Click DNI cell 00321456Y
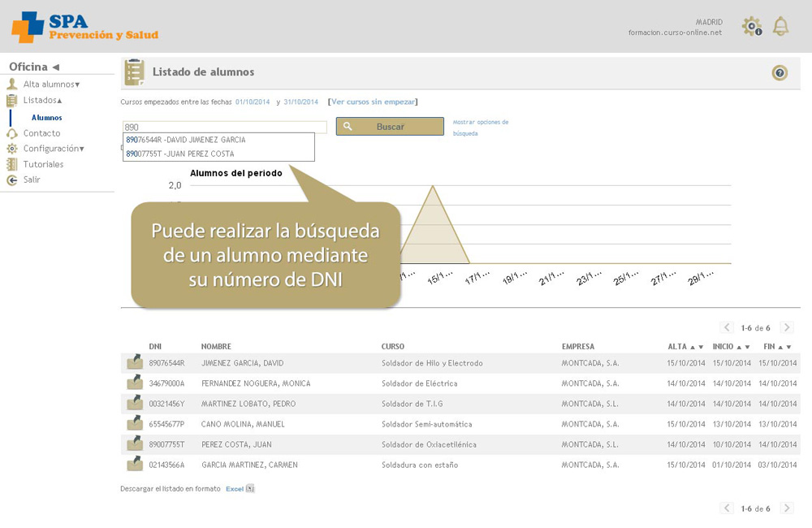The height and width of the screenshot is (528, 812). [166, 404]
